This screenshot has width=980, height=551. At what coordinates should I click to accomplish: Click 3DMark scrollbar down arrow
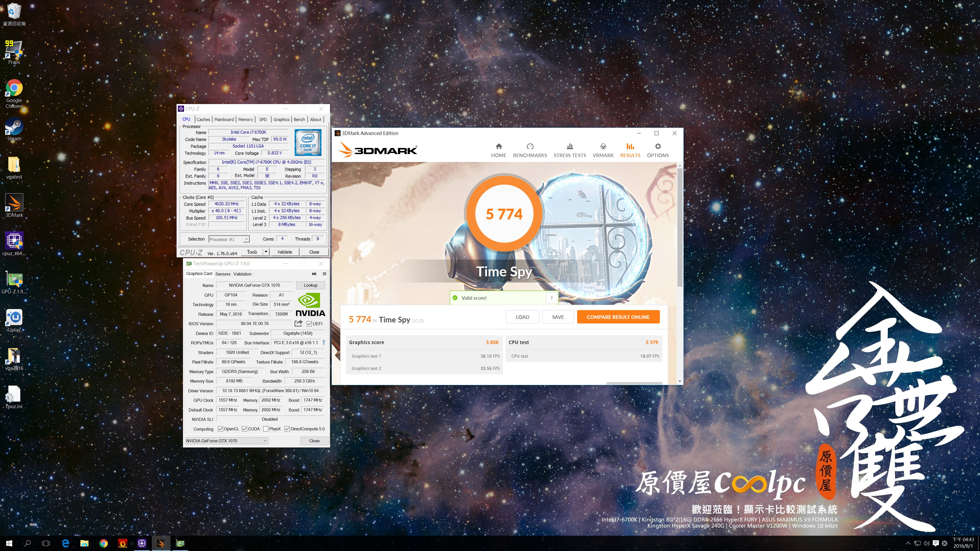pyautogui.click(x=679, y=381)
